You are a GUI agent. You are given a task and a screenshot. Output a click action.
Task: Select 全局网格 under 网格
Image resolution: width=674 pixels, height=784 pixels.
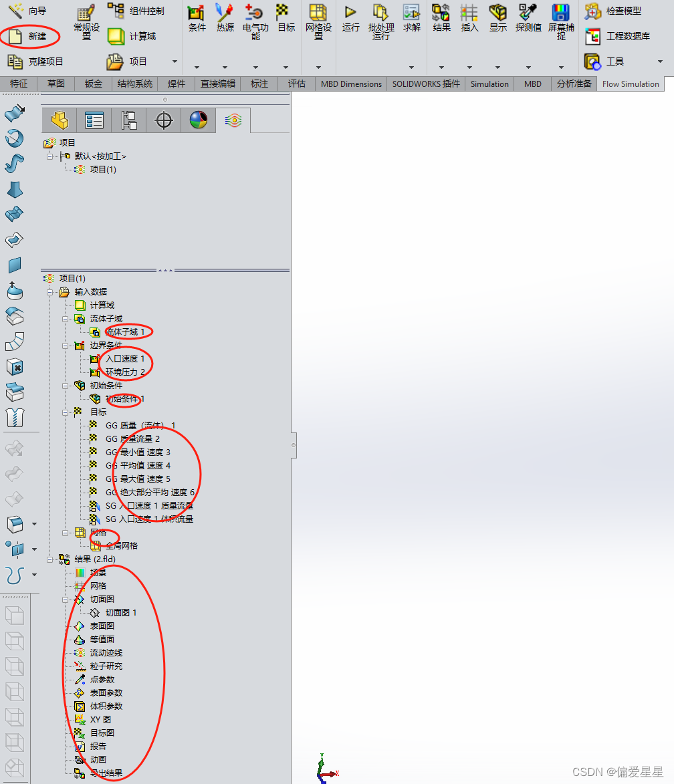tap(121, 546)
